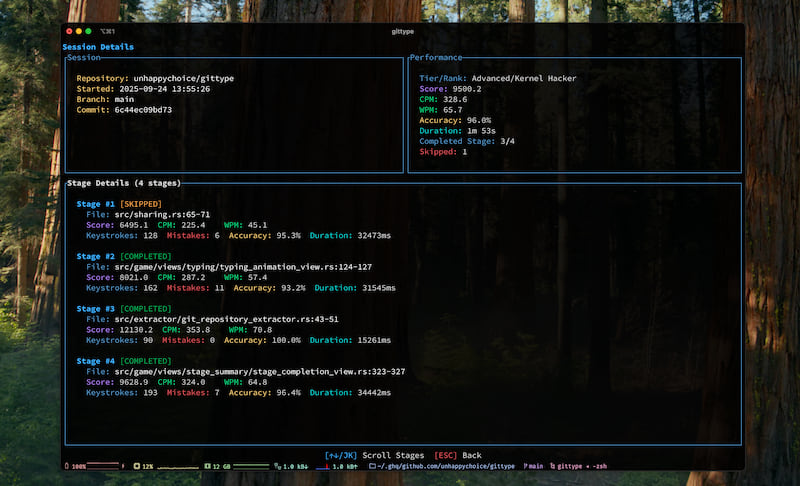Image resolution: width=800 pixels, height=486 pixels.
Task: Click the upload speed indicator in status bar
Action: tap(343, 466)
